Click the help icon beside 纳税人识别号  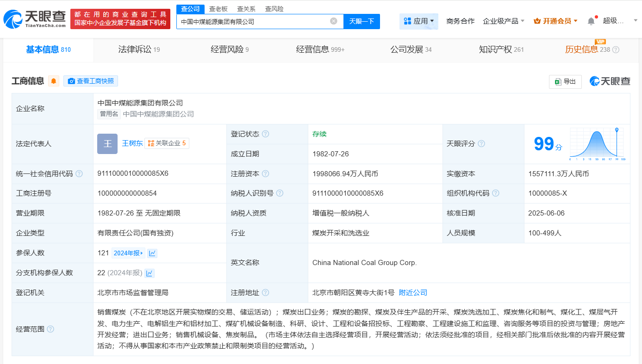click(280, 193)
